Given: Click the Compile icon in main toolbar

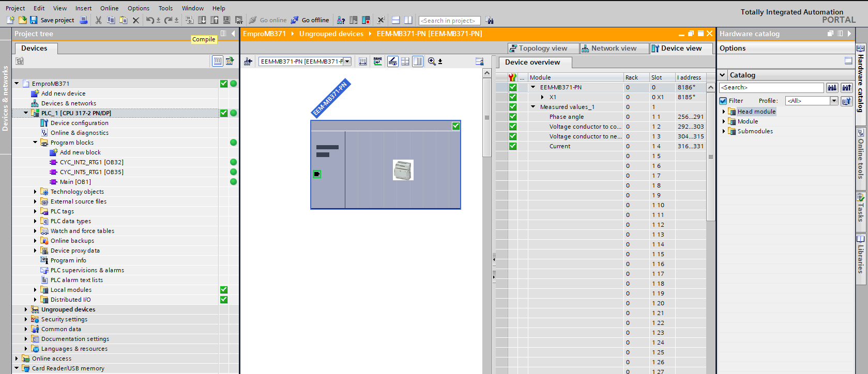Looking at the screenshot, I should click(189, 20).
